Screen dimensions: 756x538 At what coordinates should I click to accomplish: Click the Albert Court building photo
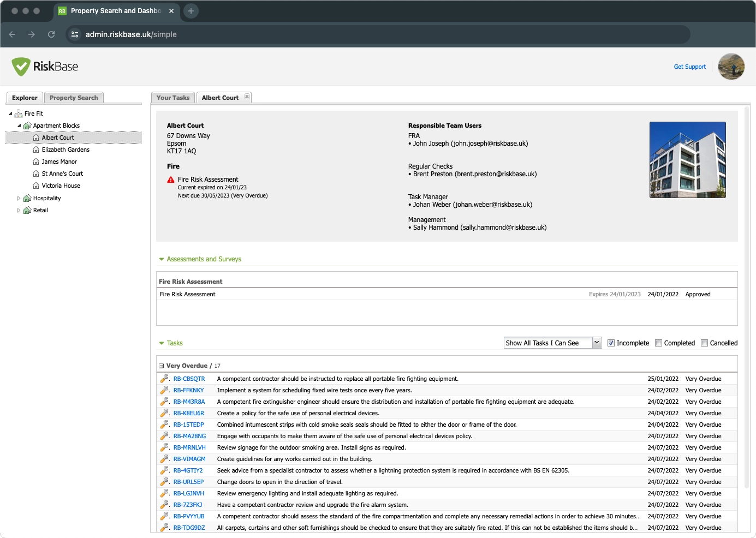click(688, 160)
